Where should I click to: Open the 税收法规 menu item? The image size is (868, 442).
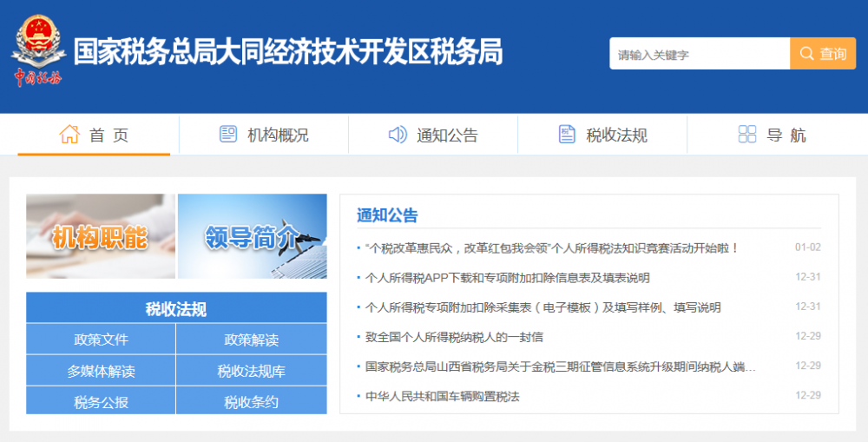[x=602, y=135]
